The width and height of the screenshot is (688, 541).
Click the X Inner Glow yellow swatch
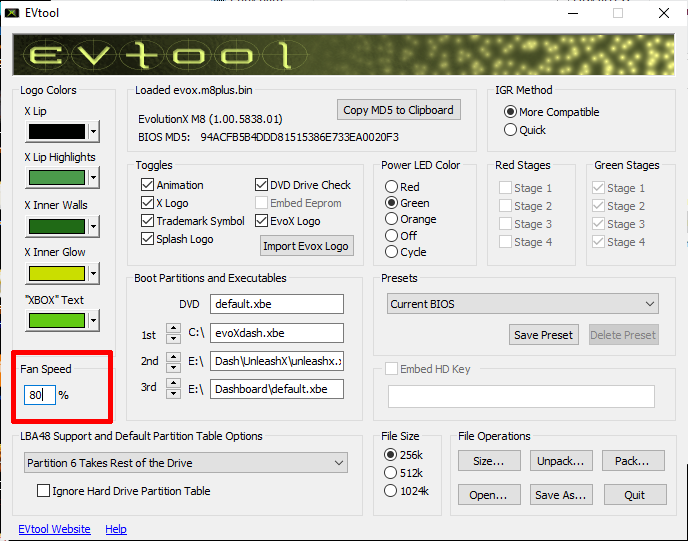[x=57, y=273]
